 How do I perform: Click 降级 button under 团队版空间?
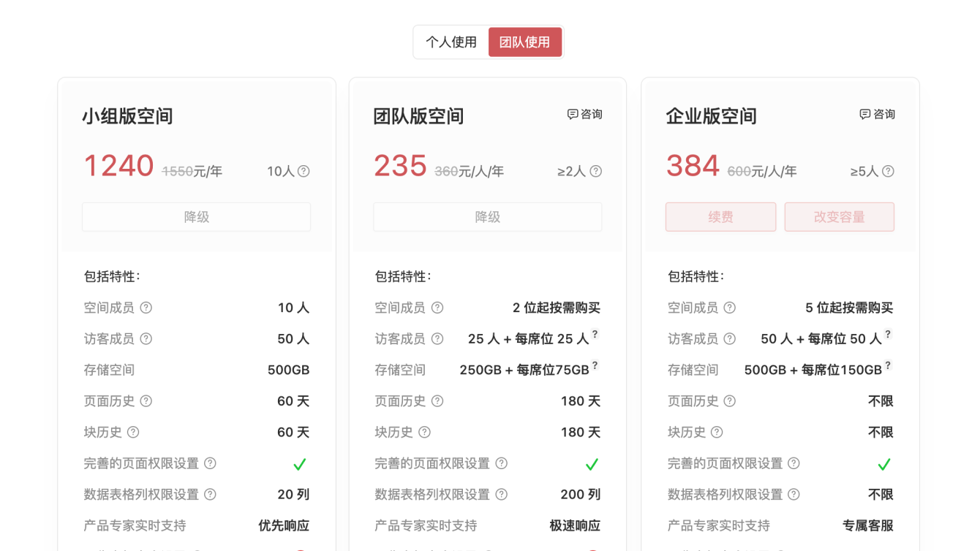[x=487, y=217]
